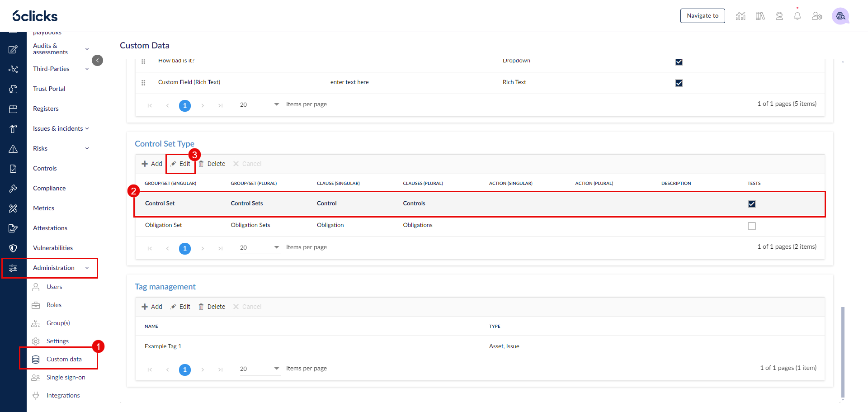This screenshot has width=868, height=412.
Task: Open the content library books icon
Action: pos(760,16)
